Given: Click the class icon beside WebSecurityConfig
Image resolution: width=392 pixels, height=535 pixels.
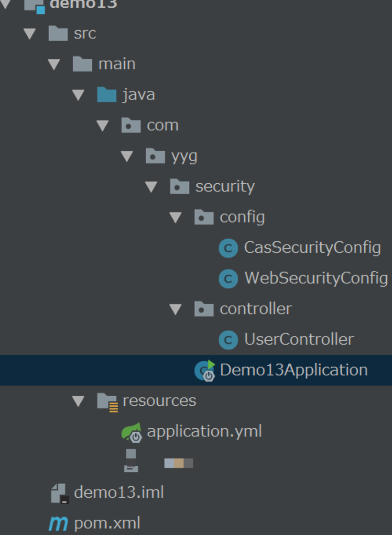Looking at the screenshot, I should (229, 279).
